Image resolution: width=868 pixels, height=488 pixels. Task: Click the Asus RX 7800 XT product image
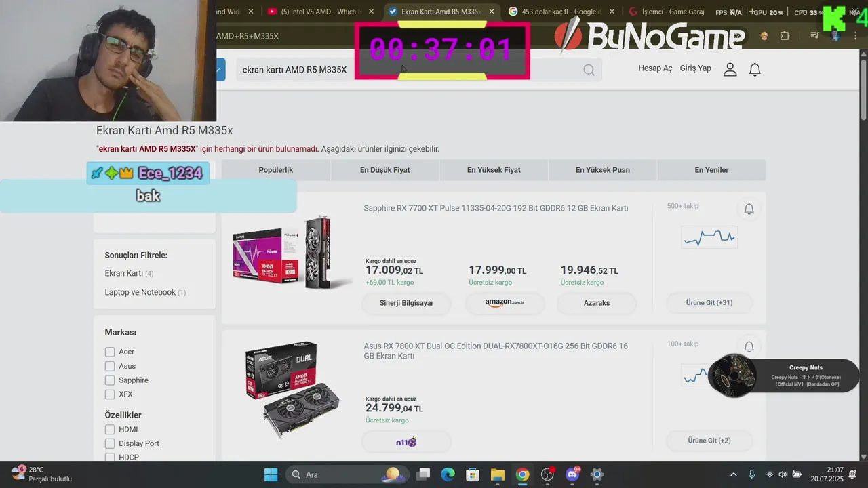292,390
